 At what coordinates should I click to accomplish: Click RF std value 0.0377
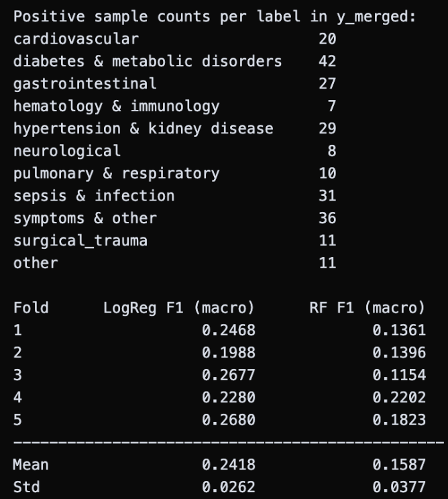point(399,487)
